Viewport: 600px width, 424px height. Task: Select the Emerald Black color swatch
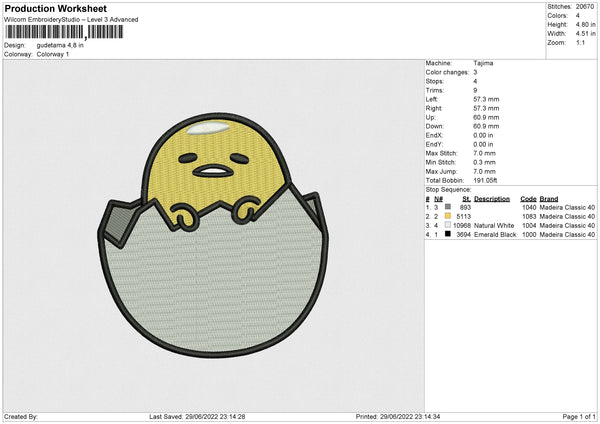pyautogui.click(x=449, y=234)
